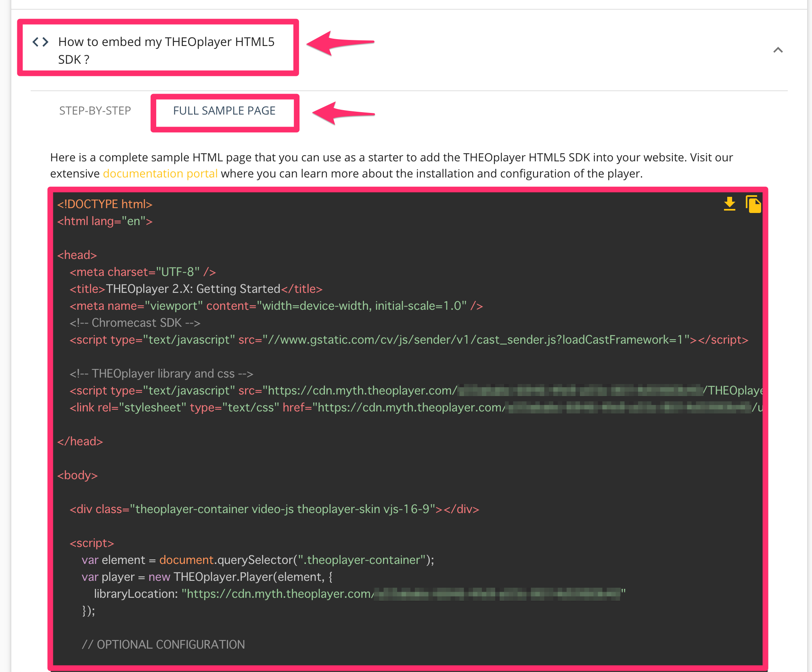Click the 'Here is a complete sample HTML page' paragraph
The width and height of the screenshot is (812, 672).
pos(391,165)
